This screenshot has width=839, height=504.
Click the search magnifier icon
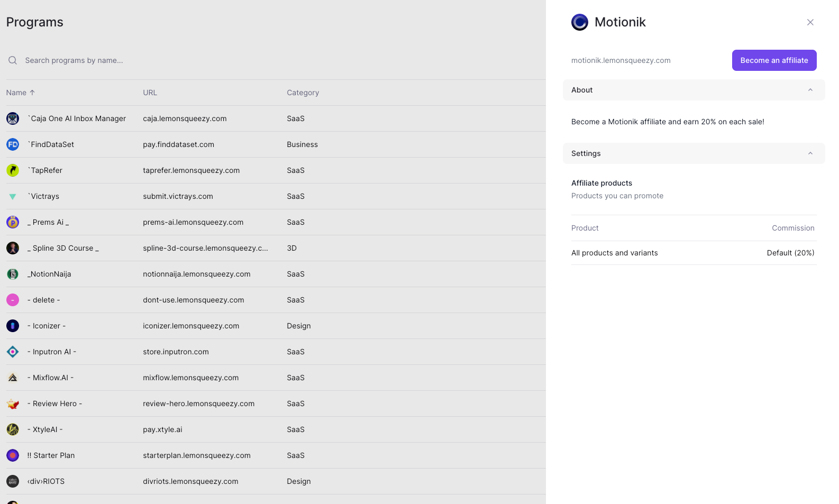click(13, 60)
